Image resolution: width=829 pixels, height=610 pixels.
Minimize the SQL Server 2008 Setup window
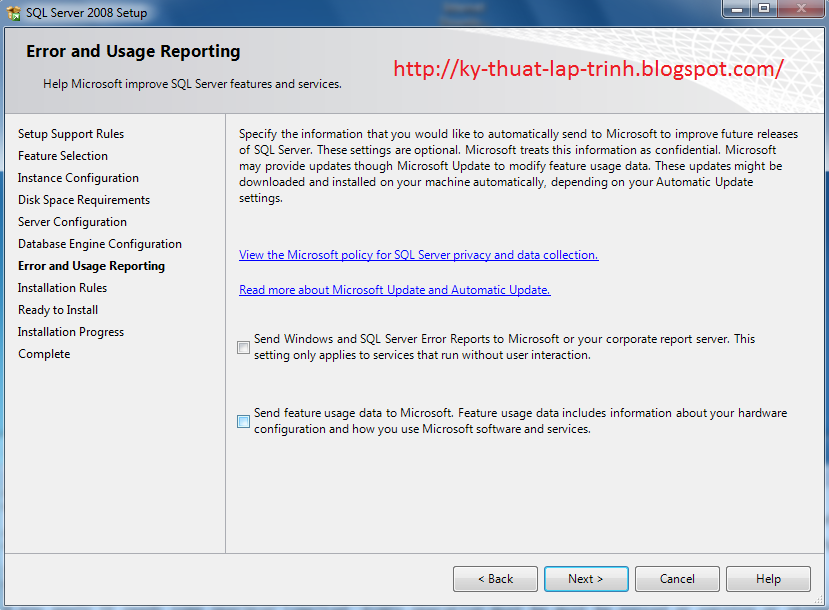(x=737, y=9)
